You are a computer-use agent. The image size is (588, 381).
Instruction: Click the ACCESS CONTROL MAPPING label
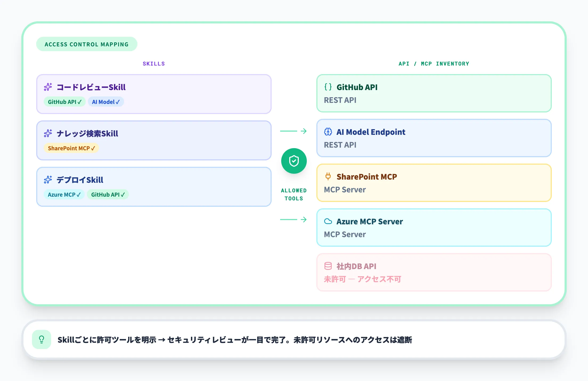87,44
